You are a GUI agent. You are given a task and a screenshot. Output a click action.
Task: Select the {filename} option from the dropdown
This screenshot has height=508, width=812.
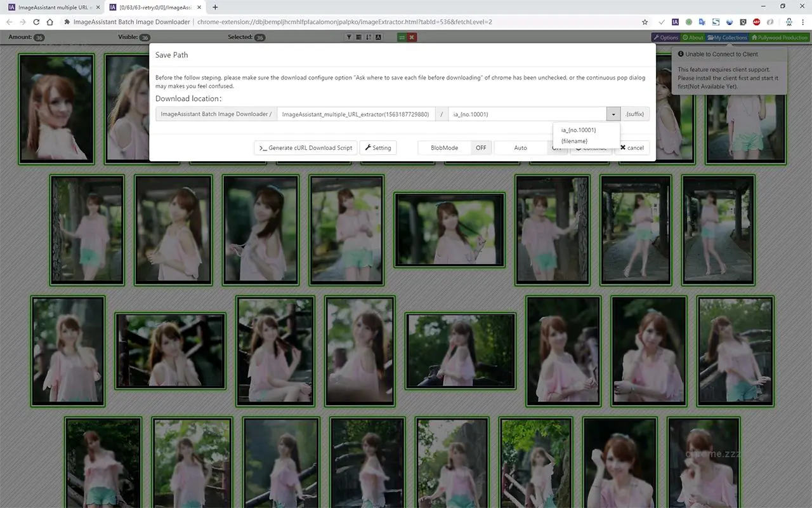tap(574, 141)
